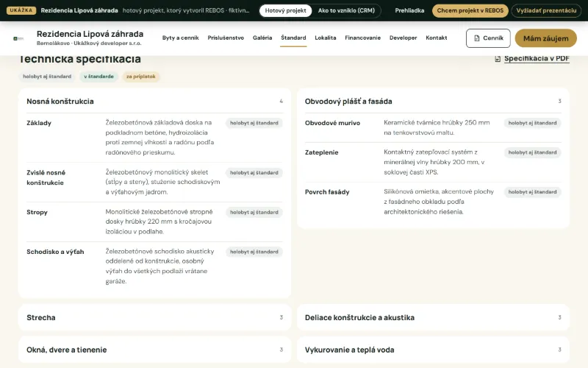Click the Zateplenie row label
588x368 pixels.
click(321, 152)
